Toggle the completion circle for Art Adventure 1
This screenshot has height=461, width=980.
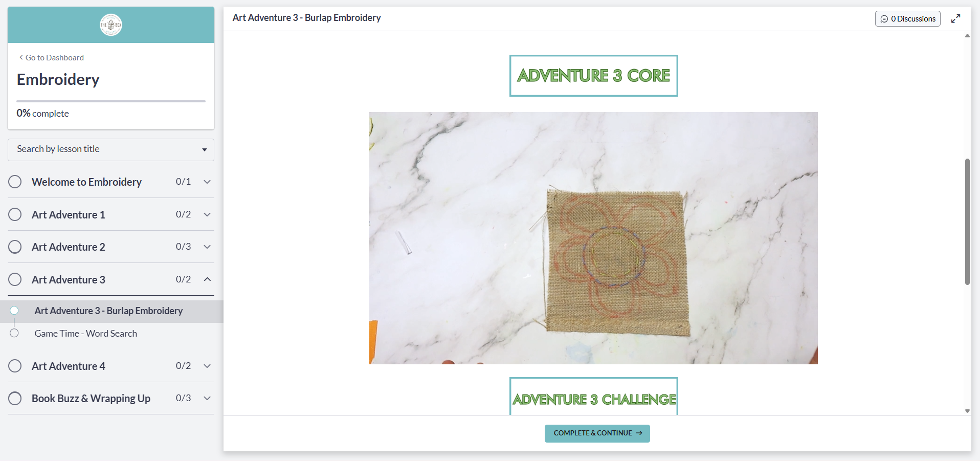coord(14,214)
